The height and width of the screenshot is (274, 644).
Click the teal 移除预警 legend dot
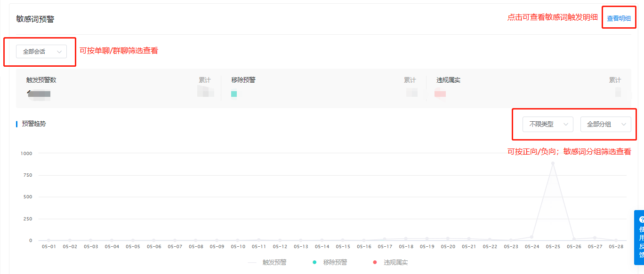(x=314, y=262)
